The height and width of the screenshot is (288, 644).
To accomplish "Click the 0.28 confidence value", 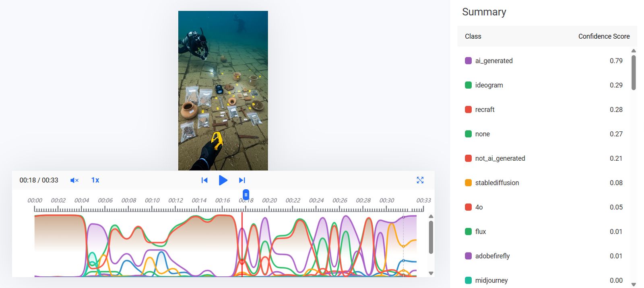I will point(616,110).
